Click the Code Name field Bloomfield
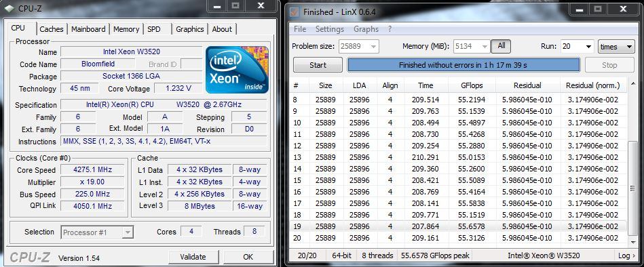Image resolution: width=644 pixels, height=267 pixels. 98,64
